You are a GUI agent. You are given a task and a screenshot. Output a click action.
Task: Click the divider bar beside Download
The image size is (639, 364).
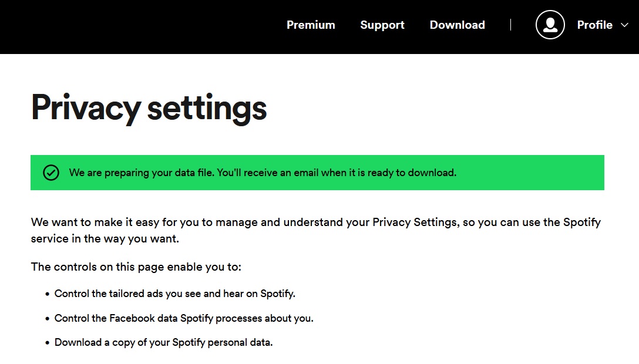pyautogui.click(x=510, y=25)
